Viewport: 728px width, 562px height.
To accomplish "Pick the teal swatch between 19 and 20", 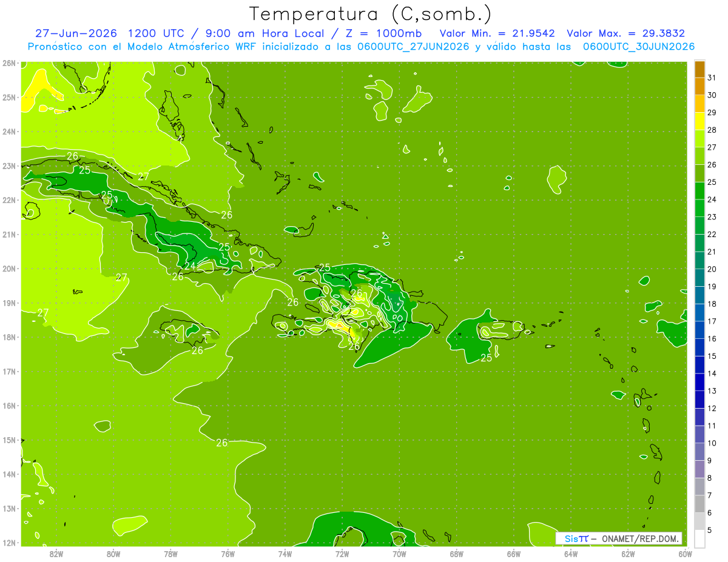I will click(x=699, y=278).
